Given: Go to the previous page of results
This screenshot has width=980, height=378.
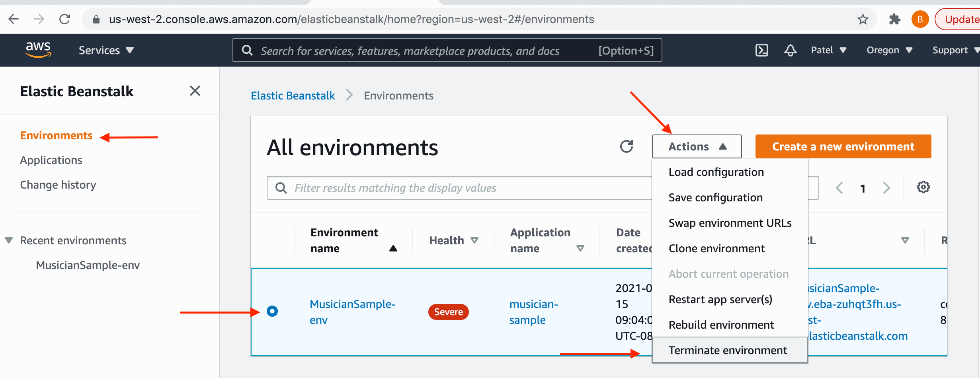Looking at the screenshot, I should (839, 188).
